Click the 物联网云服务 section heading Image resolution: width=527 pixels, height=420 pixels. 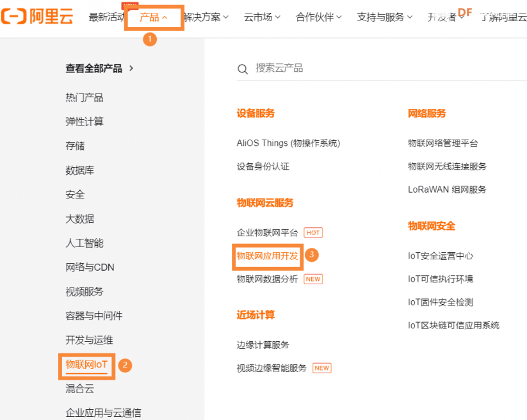[x=265, y=202]
